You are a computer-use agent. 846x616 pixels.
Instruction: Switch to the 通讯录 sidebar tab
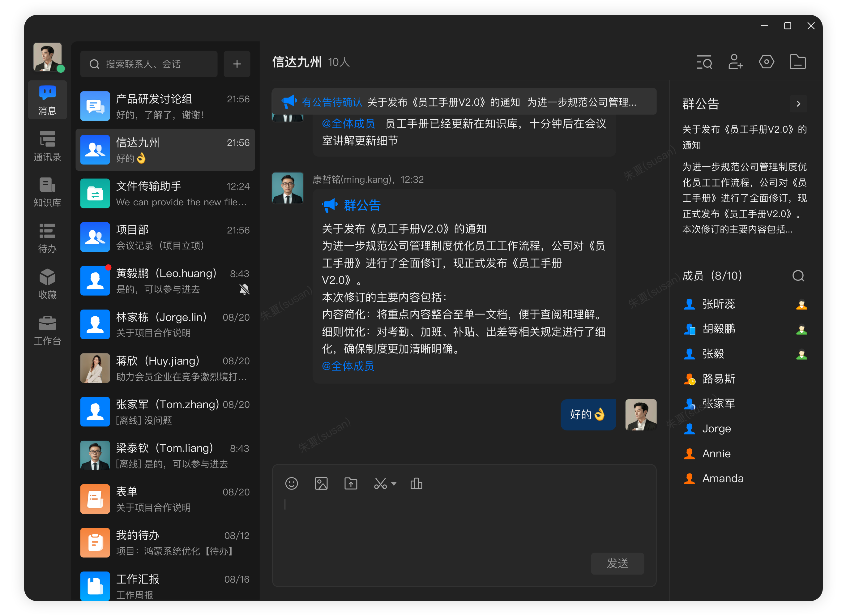pyautogui.click(x=47, y=146)
